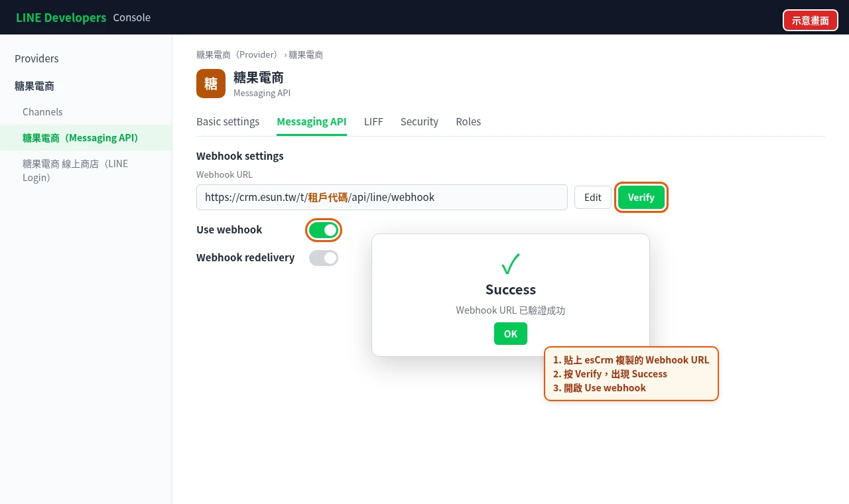
Task: Click the Webhook redelivery label
Action: pos(245,257)
